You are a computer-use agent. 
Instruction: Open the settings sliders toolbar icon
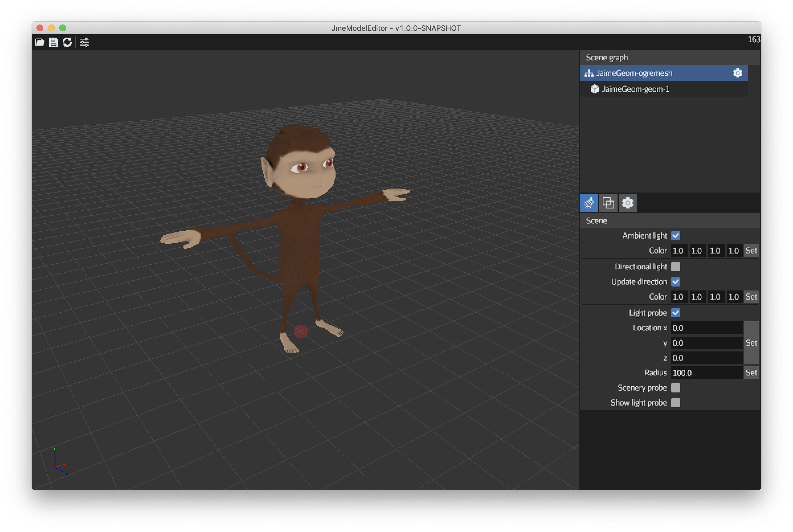point(84,42)
